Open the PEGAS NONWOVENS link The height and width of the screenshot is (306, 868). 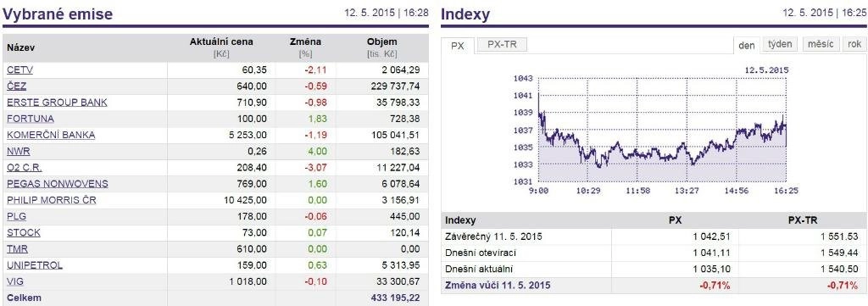tap(58, 184)
